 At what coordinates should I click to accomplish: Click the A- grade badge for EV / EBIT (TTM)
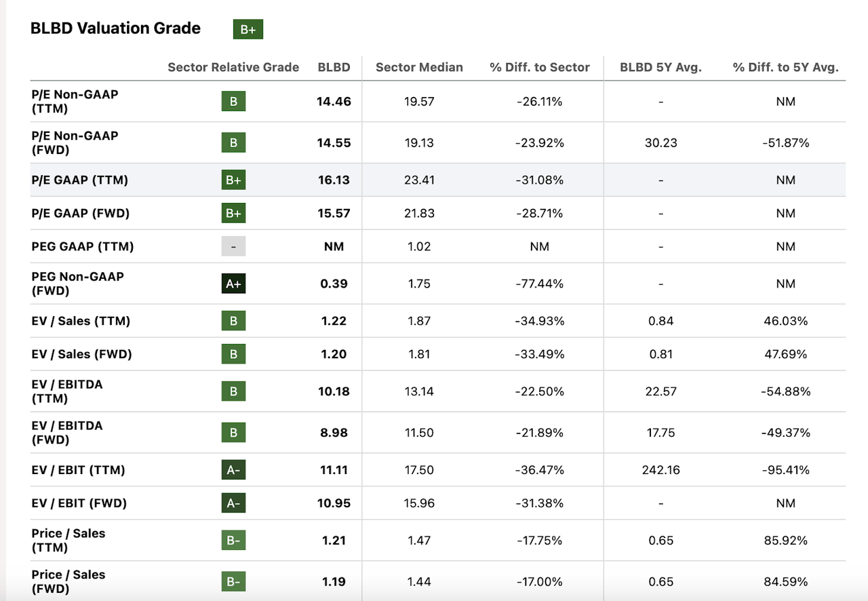click(x=233, y=470)
